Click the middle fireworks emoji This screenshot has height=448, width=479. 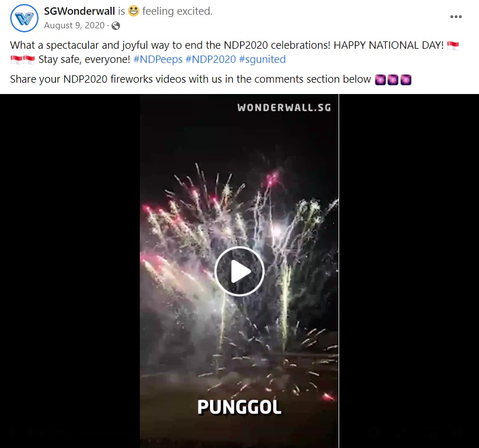pos(393,79)
